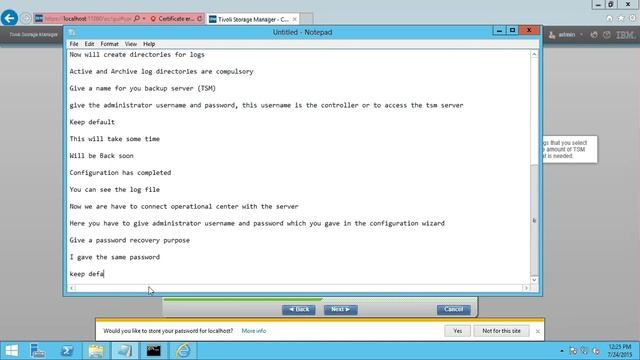Open the admin dropdown arrow
The width and height of the screenshot is (640, 360).
tap(581, 35)
